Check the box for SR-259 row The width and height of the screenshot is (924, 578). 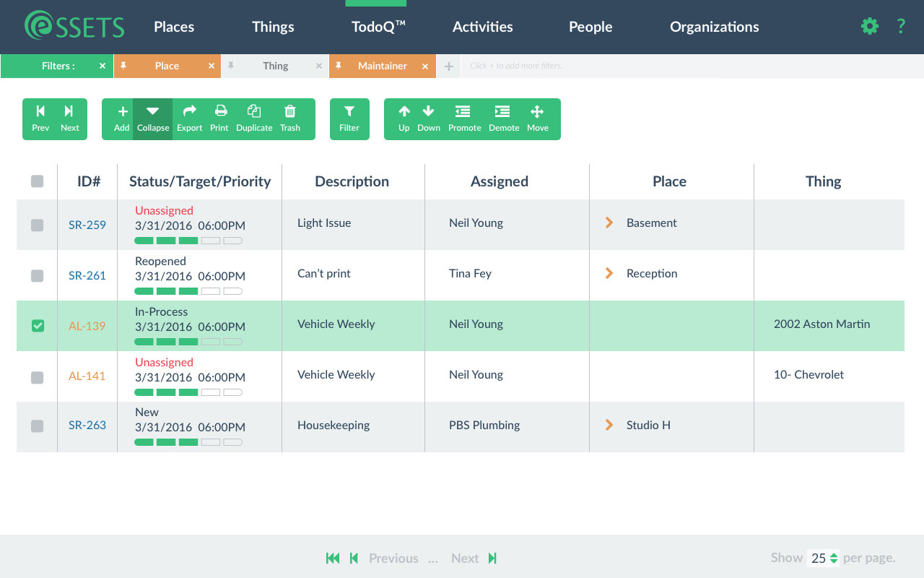click(38, 225)
